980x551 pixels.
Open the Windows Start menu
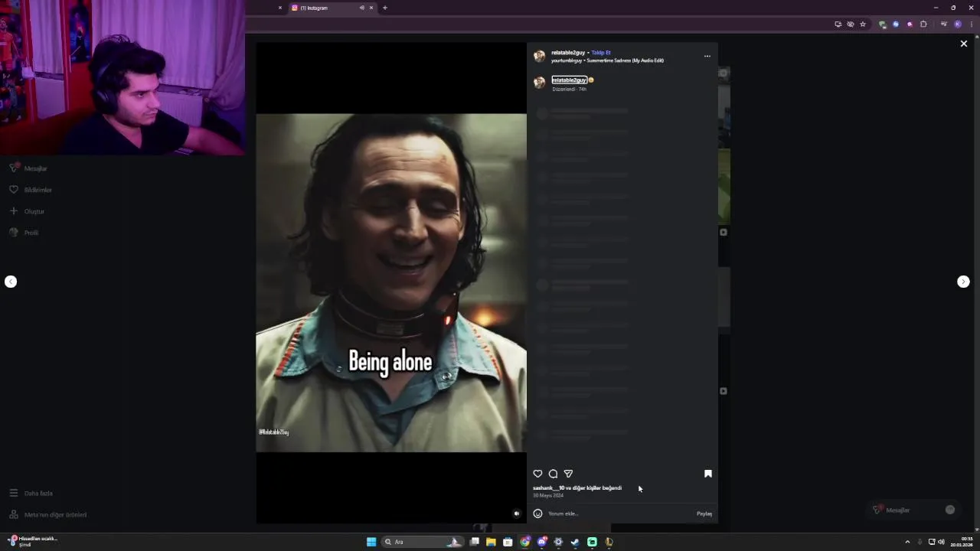click(371, 542)
